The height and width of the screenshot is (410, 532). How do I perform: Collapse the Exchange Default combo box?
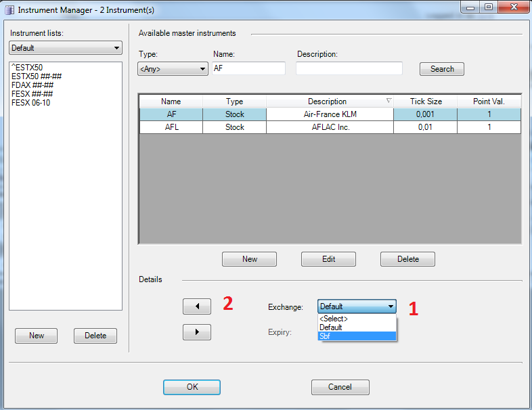coord(357,306)
